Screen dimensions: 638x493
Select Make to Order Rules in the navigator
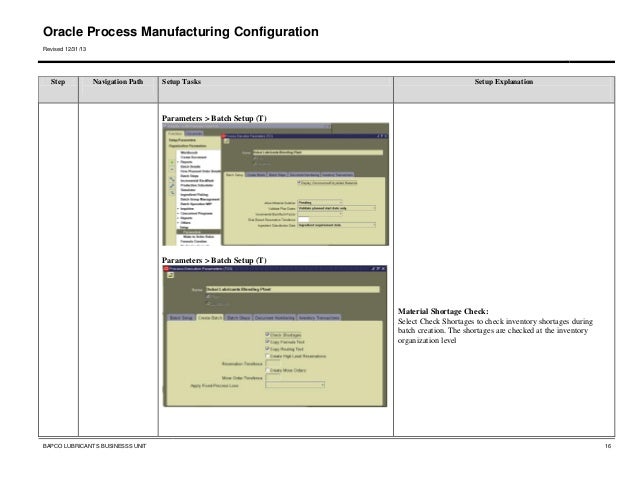tap(198, 237)
